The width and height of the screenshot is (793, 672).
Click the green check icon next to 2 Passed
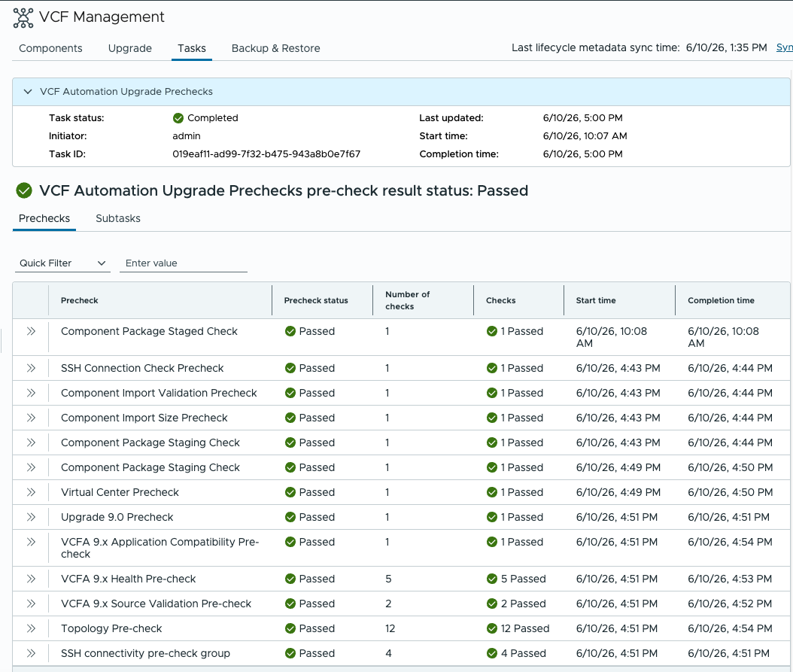[492, 604]
